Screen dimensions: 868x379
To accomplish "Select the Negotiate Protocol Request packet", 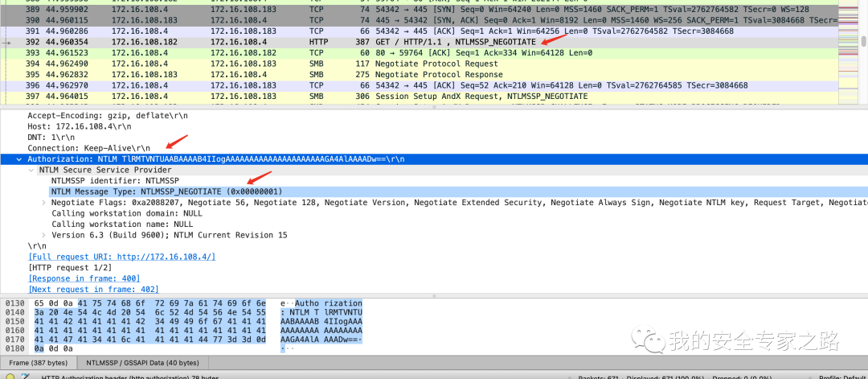I will click(x=419, y=64).
